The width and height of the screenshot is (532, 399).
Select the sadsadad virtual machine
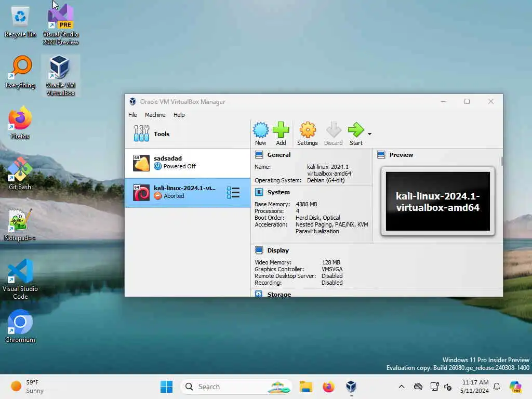187,163
